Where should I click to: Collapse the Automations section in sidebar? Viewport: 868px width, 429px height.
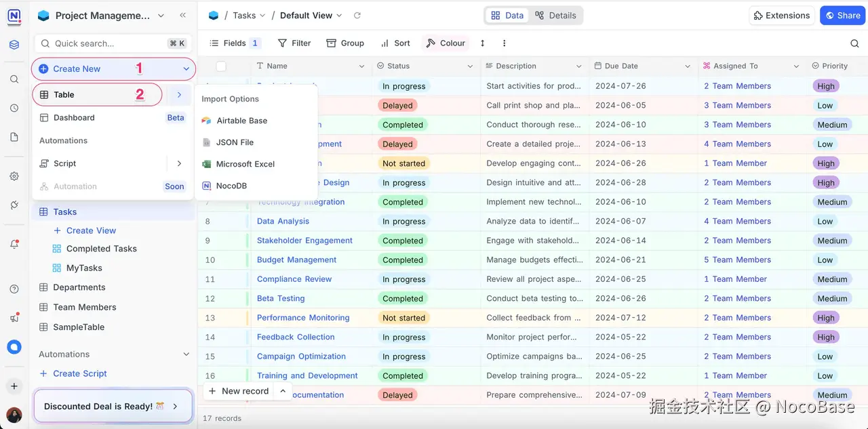click(186, 354)
